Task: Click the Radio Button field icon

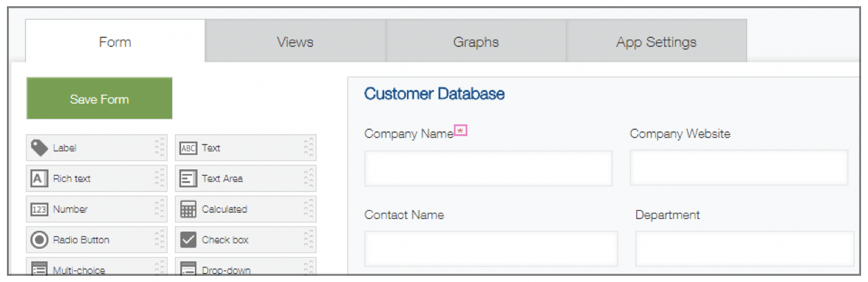Action: pyautogui.click(x=39, y=240)
